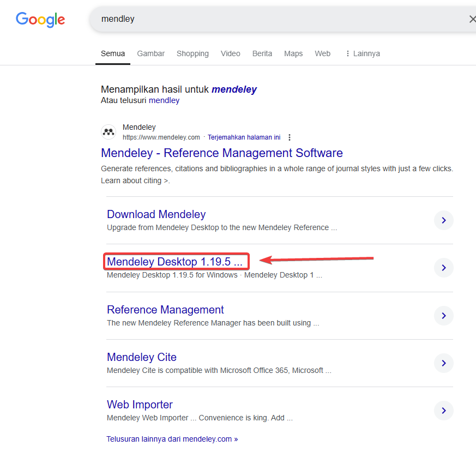Switch to the Shopping tab
The image size is (476, 452).
192,53
